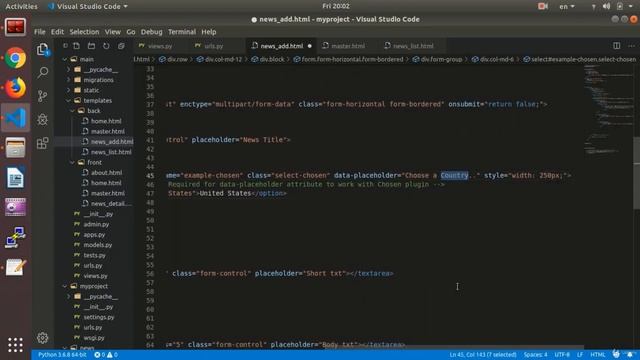Open system volume indicator
The height and width of the screenshot is (360, 640).
pyautogui.click(x=607, y=6)
